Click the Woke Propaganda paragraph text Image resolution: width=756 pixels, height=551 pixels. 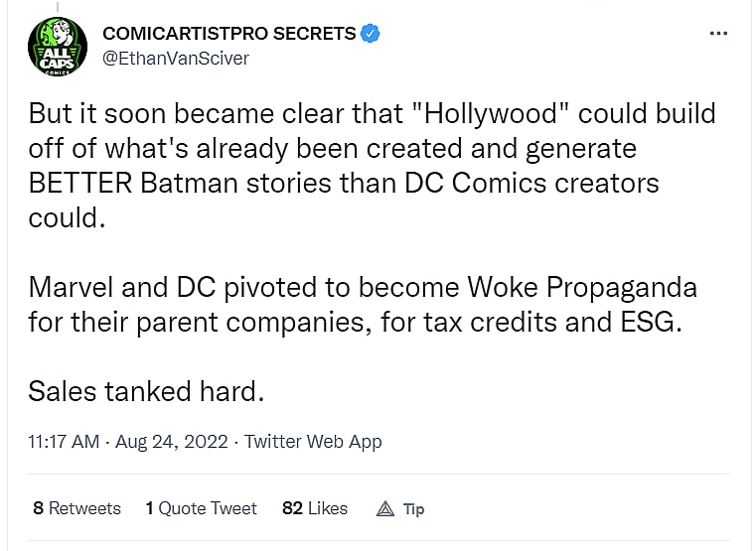[362, 288]
